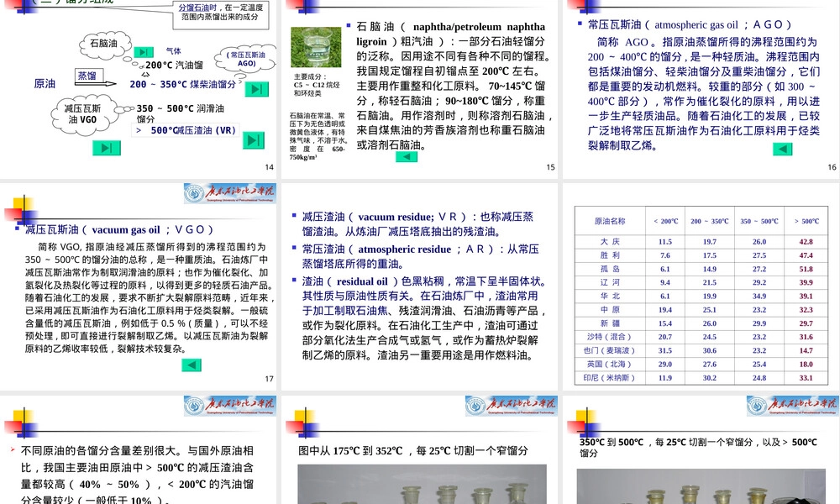Click slide number 14
The width and height of the screenshot is (840, 504).
pos(270,167)
